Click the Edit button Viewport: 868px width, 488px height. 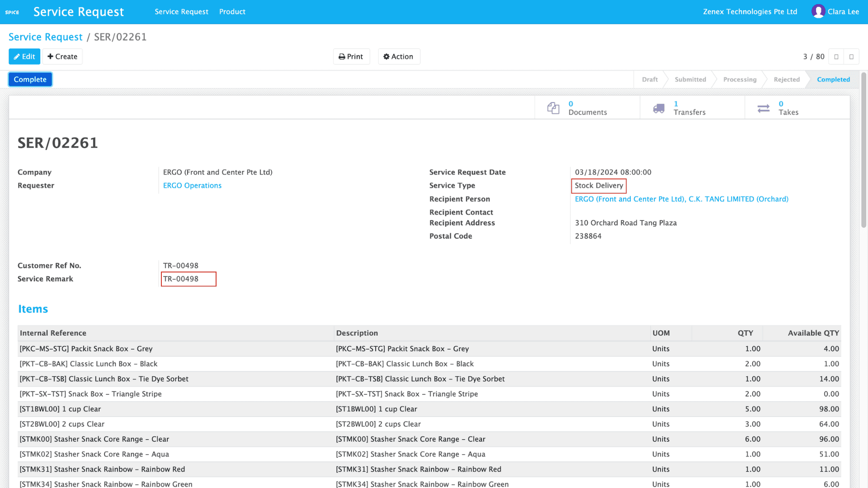click(x=24, y=56)
